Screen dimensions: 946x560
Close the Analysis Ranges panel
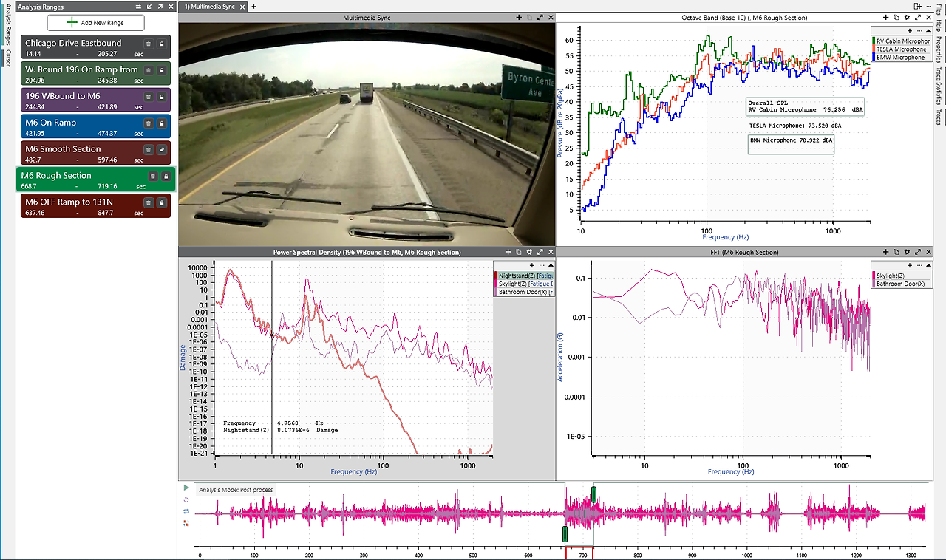[x=170, y=6]
